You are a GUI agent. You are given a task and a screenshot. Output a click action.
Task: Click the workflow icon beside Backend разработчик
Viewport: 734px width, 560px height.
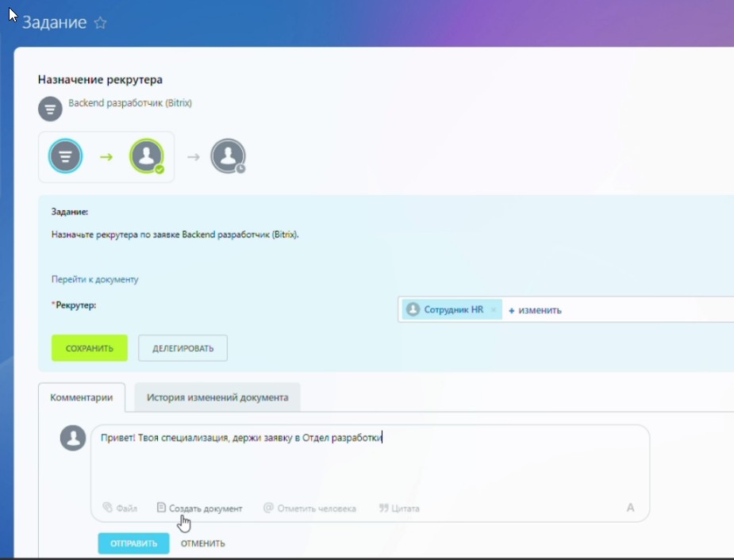(50, 109)
